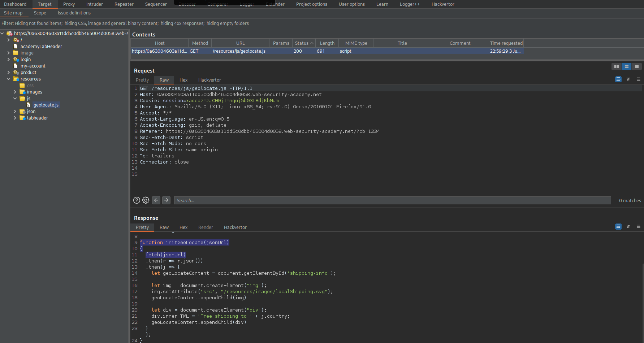
Task: Click my-account file icon
Action: [x=16, y=66]
